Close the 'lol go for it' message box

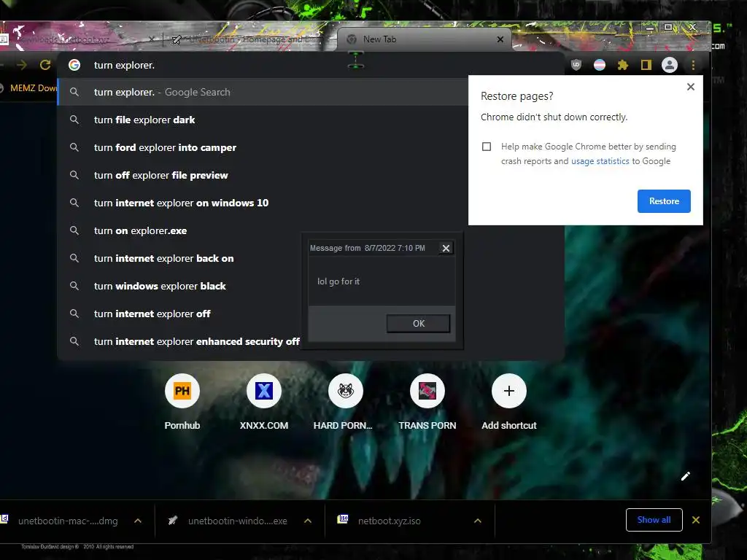(446, 248)
